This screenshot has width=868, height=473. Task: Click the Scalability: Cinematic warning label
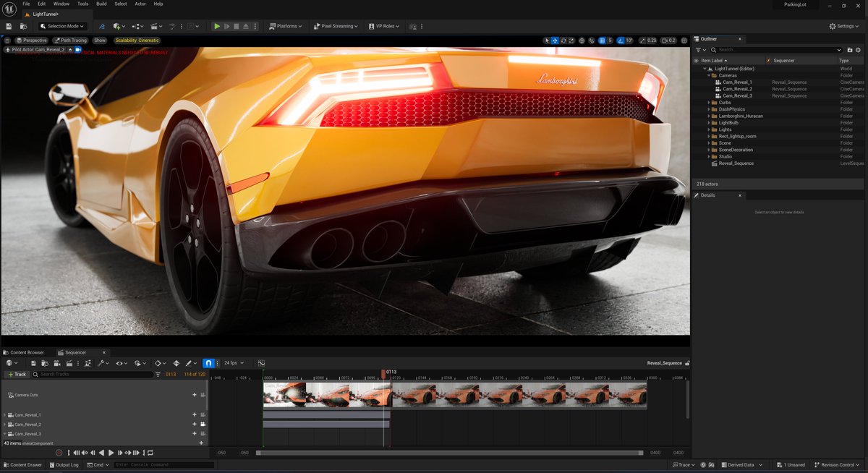(137, 41)
